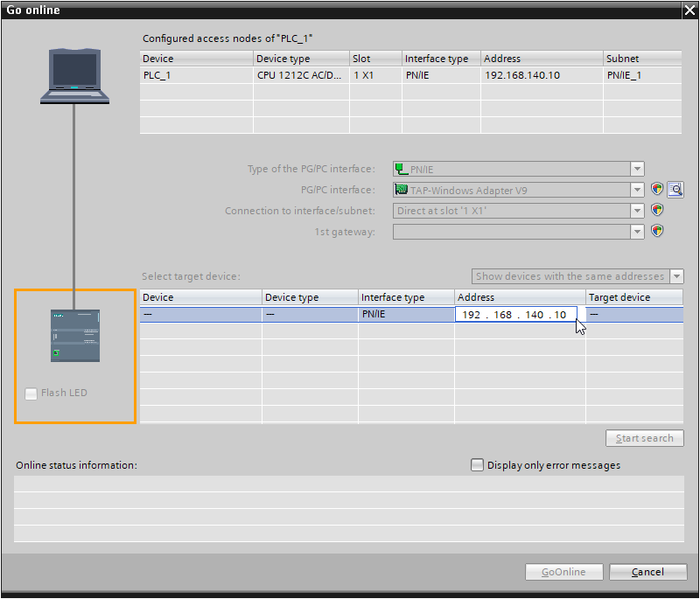Click 192.168.140.10 in access nodes table
This screenshot has height=599, width=700.
point(542,75)
